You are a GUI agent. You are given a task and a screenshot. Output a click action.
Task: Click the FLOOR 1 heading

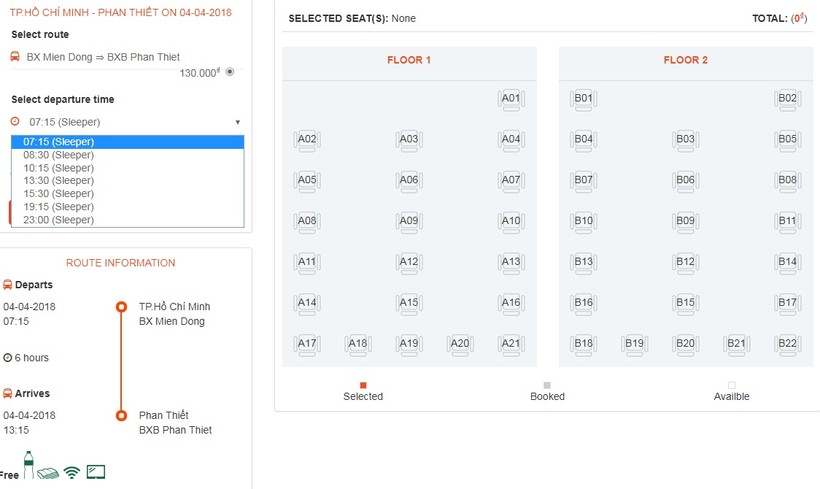click(409, 60)
